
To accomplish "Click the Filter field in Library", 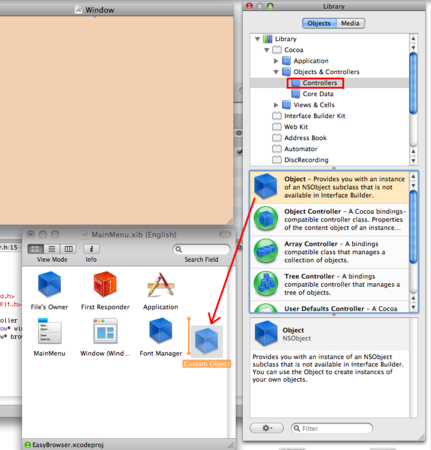I will coord(332,428).
